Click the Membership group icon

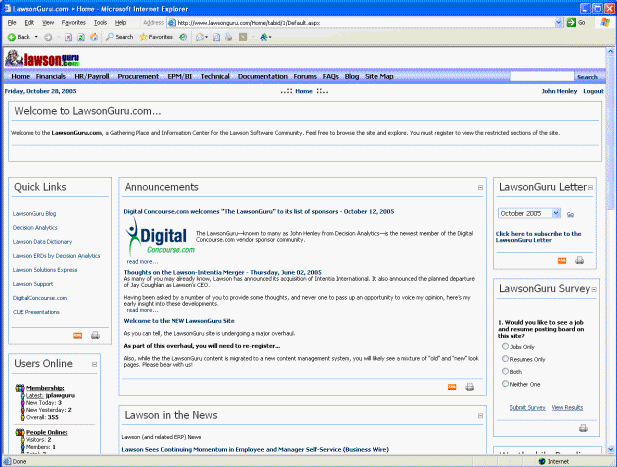click(20, 388)
